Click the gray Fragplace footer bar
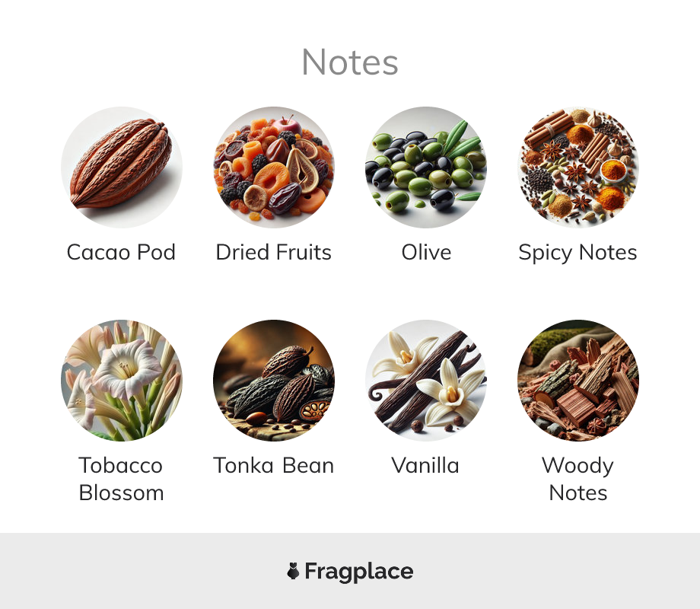The width and height of the screenshot is (700, 609). coord(350,571)
